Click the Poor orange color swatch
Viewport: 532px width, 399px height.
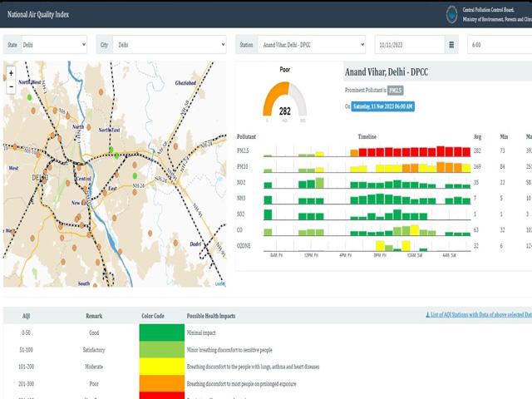pos(162,383)
